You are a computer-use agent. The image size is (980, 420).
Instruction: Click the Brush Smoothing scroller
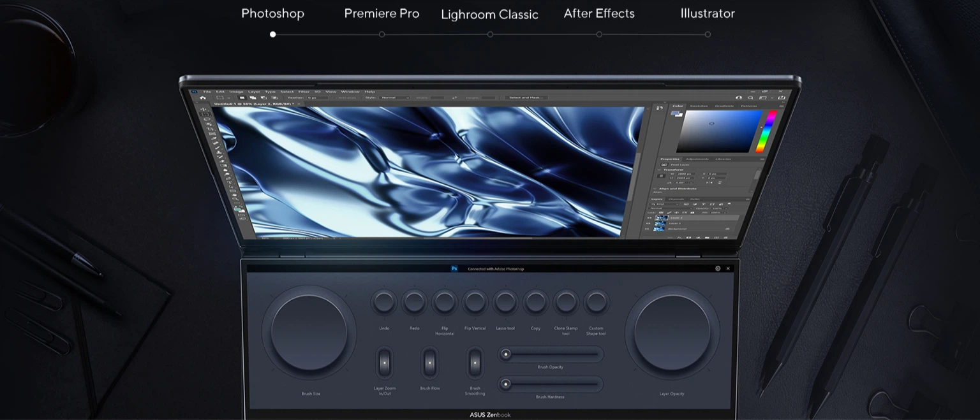(x=475, y=363)
